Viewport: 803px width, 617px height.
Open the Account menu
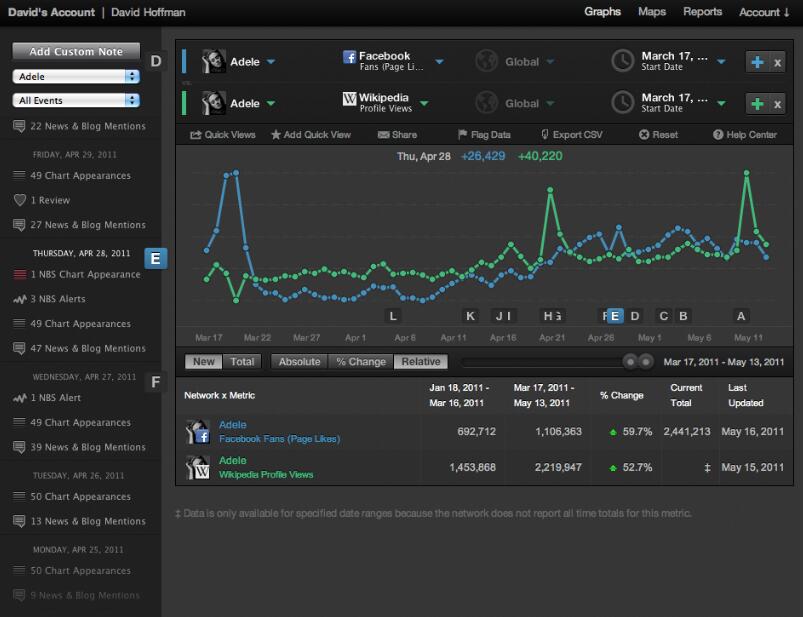764,12
